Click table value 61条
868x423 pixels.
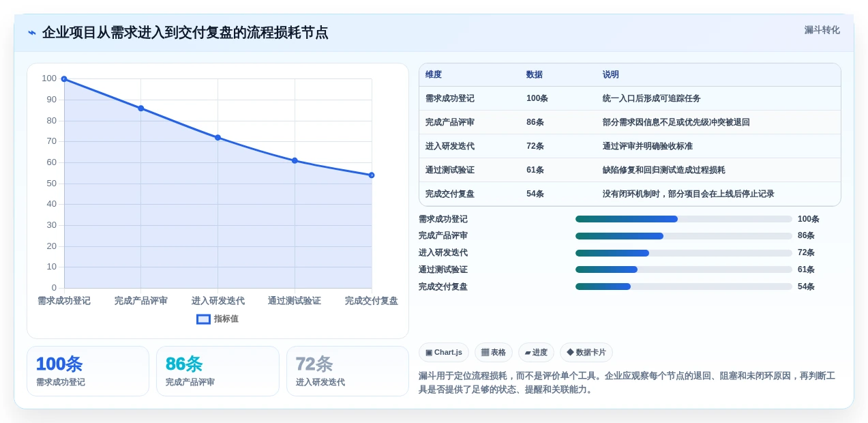tap(535, 170)
